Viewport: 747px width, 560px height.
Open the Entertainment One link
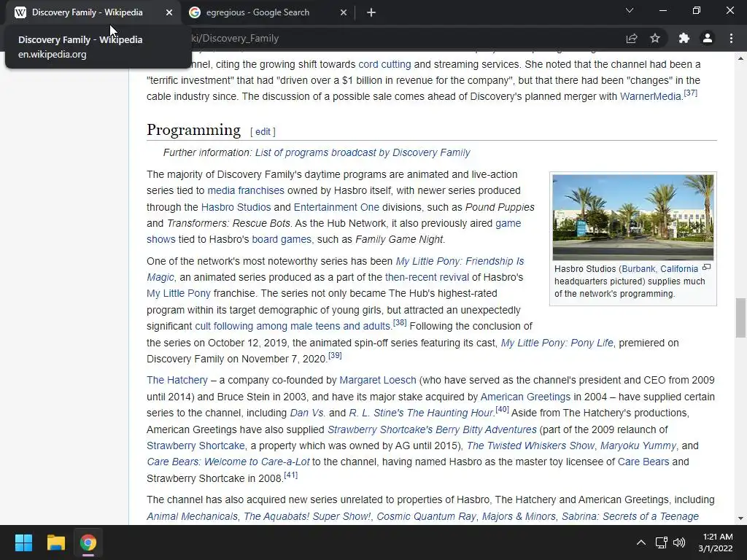tap(336, 207)
